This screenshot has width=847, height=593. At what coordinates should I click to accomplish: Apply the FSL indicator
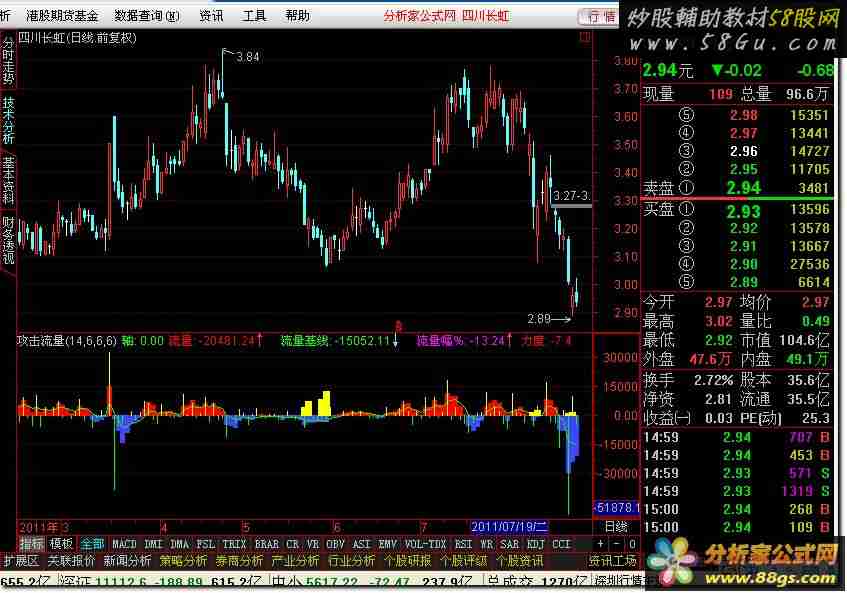coord(206,544)
